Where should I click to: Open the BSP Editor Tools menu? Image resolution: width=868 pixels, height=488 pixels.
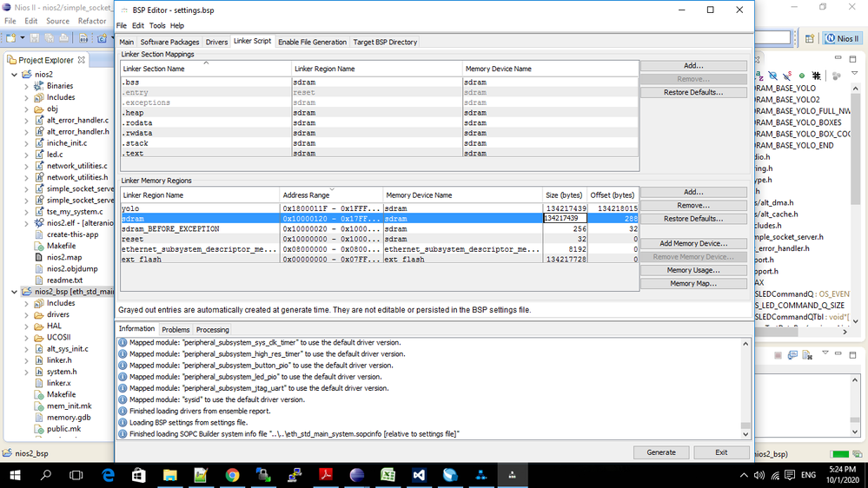tap(156, 26)
